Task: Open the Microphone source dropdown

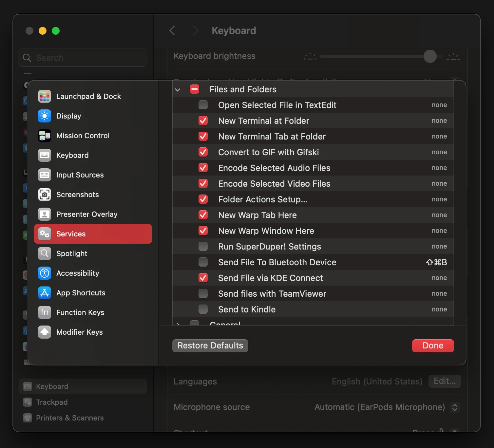Action: 454,407
